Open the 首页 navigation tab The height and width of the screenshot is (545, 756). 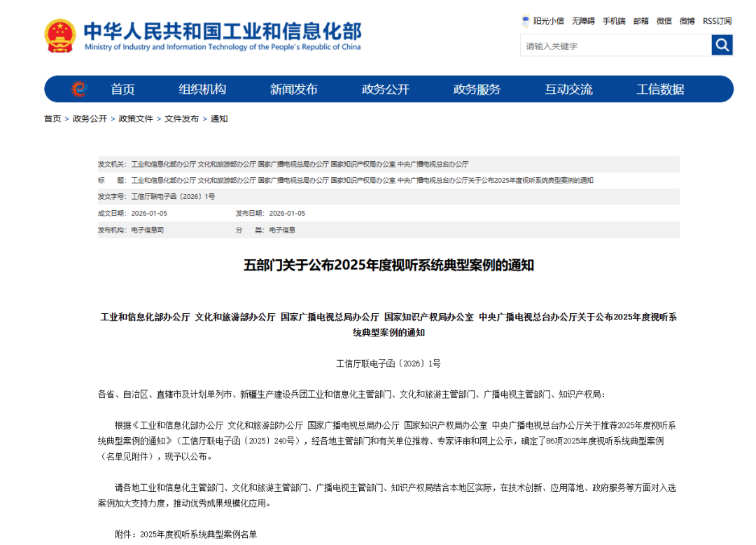[x=122, y=89]
